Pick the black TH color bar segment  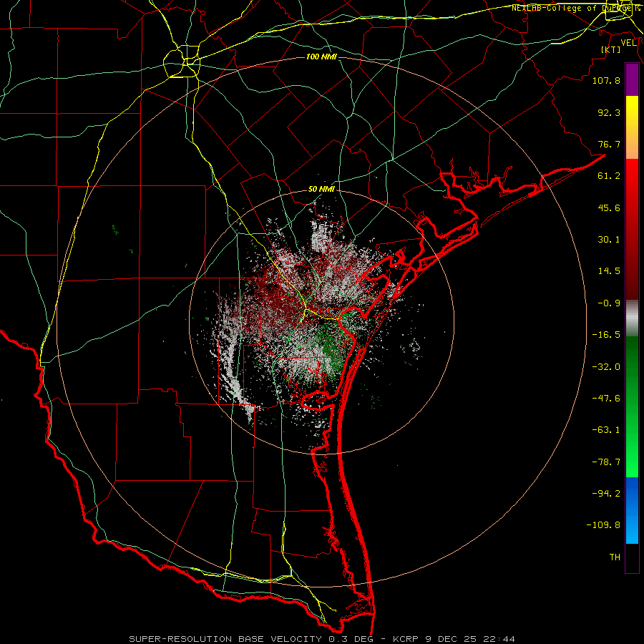(x=632, y=557)
